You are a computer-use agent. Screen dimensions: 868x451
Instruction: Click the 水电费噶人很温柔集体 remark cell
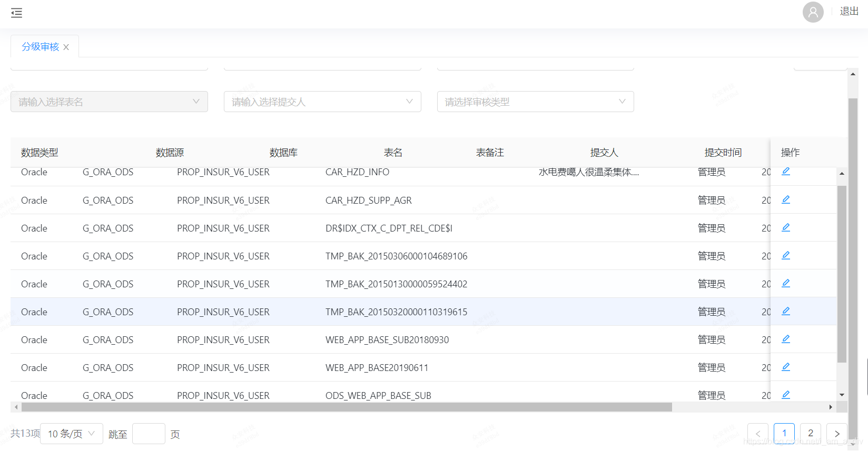(588, 172)
